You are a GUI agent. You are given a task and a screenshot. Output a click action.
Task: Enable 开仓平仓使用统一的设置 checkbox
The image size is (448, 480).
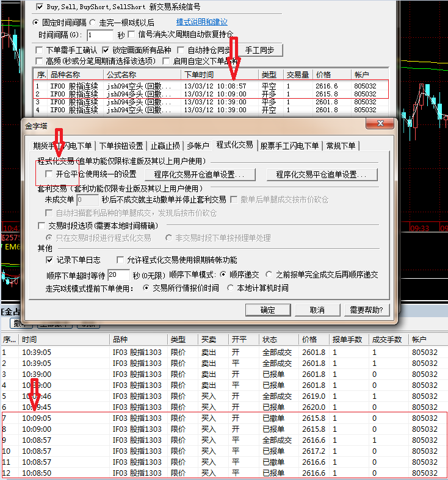(50, 174)
